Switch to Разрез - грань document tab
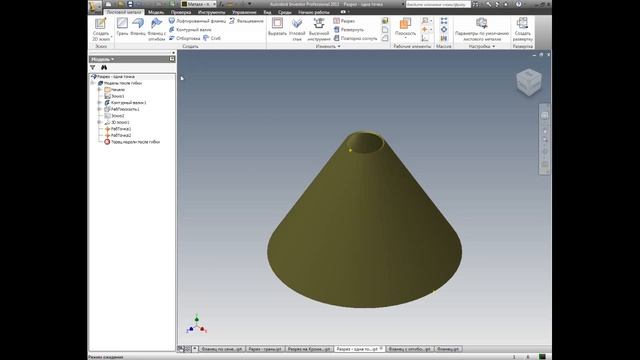 [x=265, y=349]
